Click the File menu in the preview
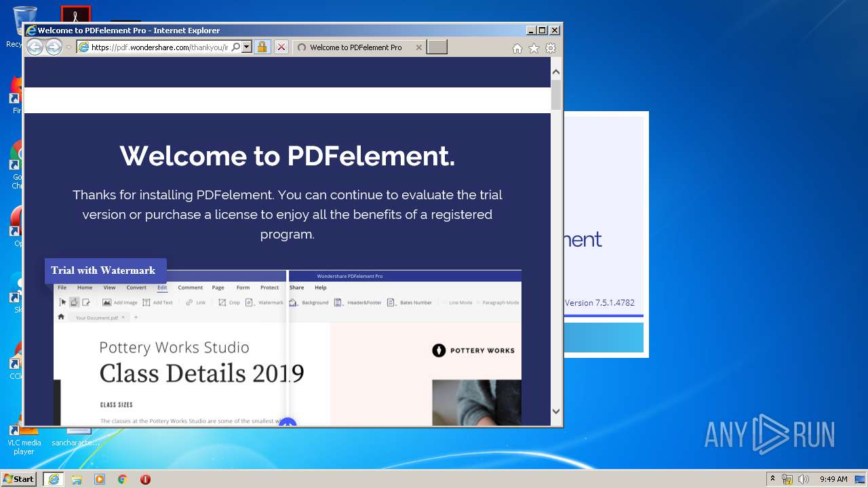868x488 pixels. [x=62, y=287]
